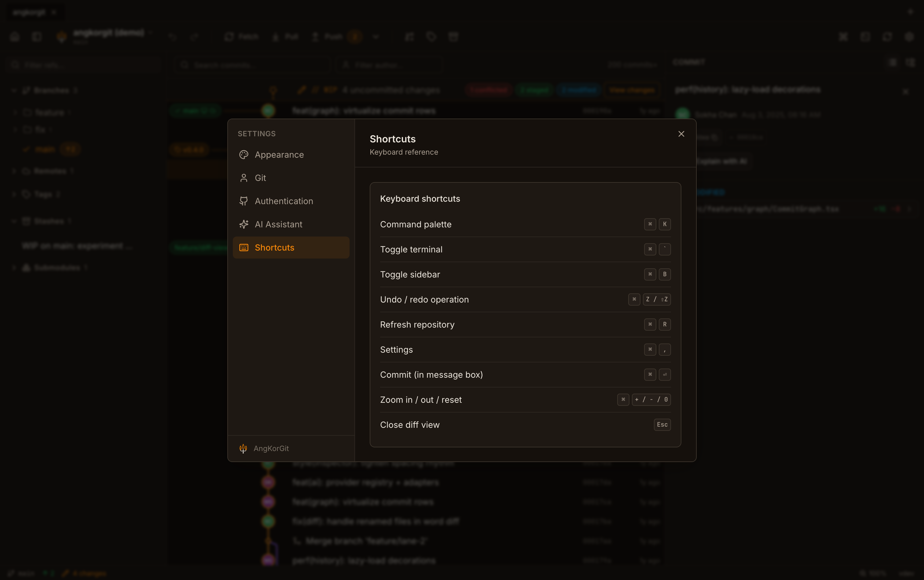The height and width of the screenshot is (580, 924).
Task: Click the "Toggle terminal" shortcut label
Action: coord(411,249)
